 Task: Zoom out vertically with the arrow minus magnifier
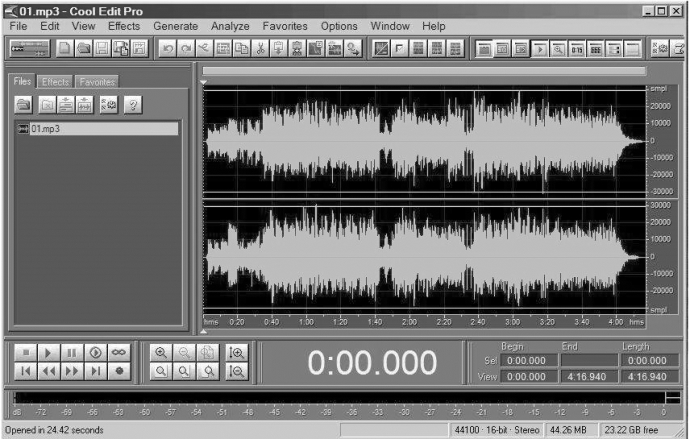(237, 372)
